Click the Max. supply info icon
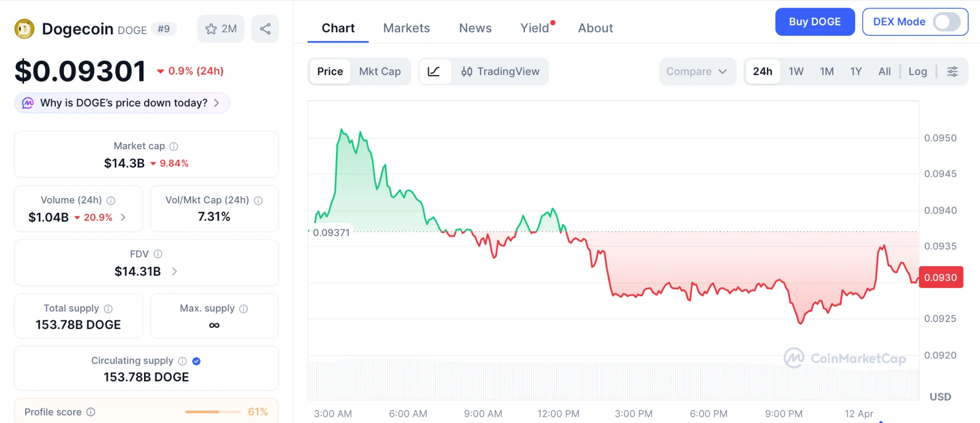This screenshot has width=980, height=423. 243,309
